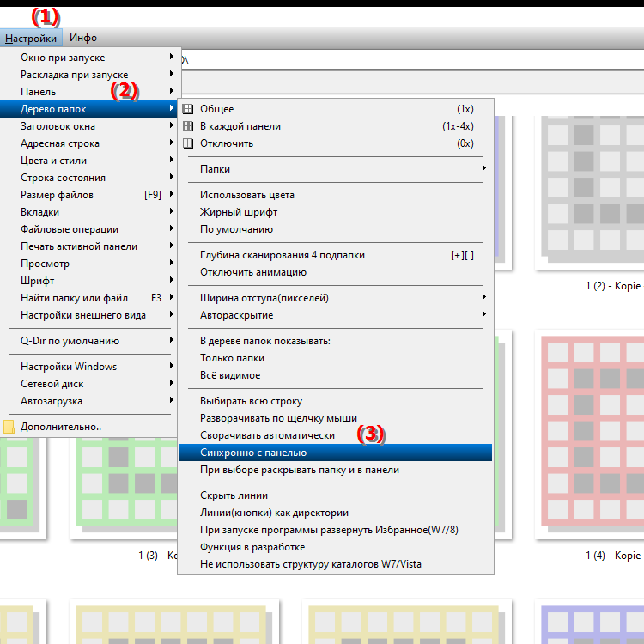The height and width of the screenshot is (644, 644).
Task: Open Ширина отступа(пикселей) submenu
Action: click(x=336, y=298)
